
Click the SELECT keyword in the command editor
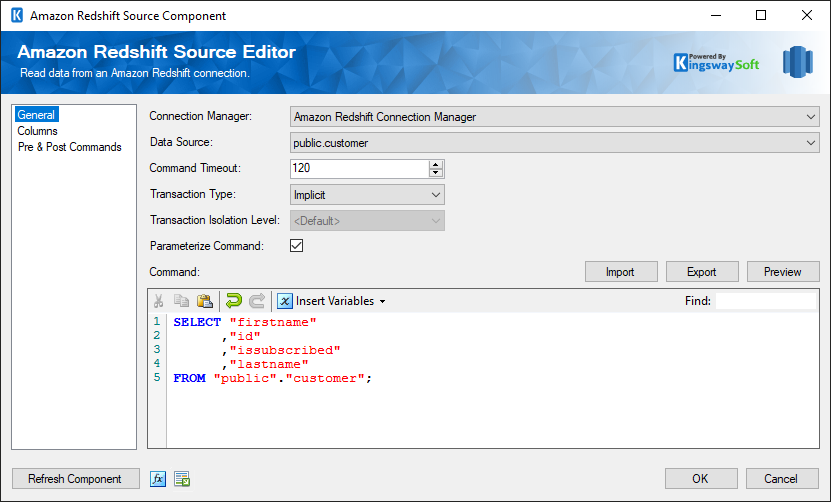[197, 322]
